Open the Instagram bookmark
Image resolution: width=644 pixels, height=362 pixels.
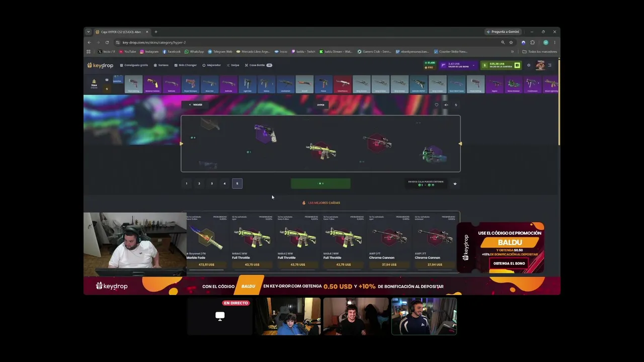(149, 52)
